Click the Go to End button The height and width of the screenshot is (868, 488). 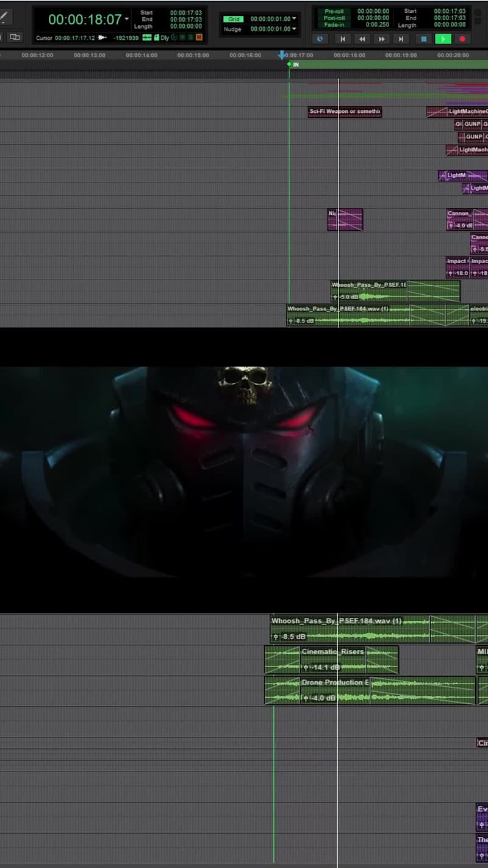[x=401, y=39]
